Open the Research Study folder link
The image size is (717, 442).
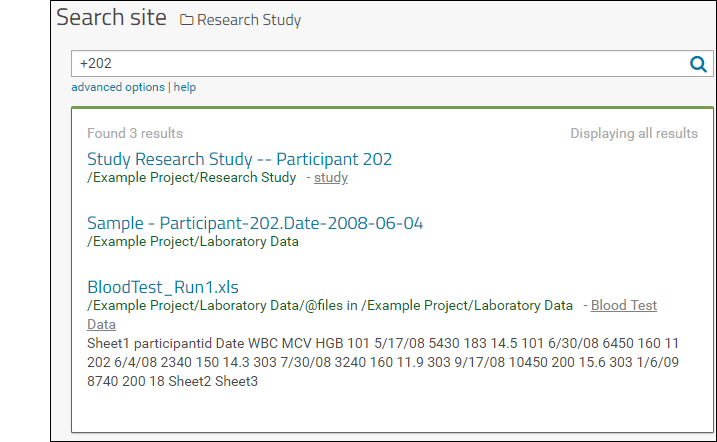(249, 20)
